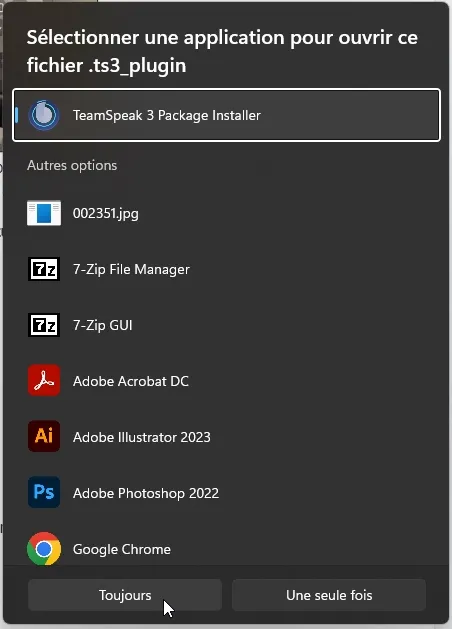
Task: Select the 7-Zip GUI text entry
Action: coord(103,325)
